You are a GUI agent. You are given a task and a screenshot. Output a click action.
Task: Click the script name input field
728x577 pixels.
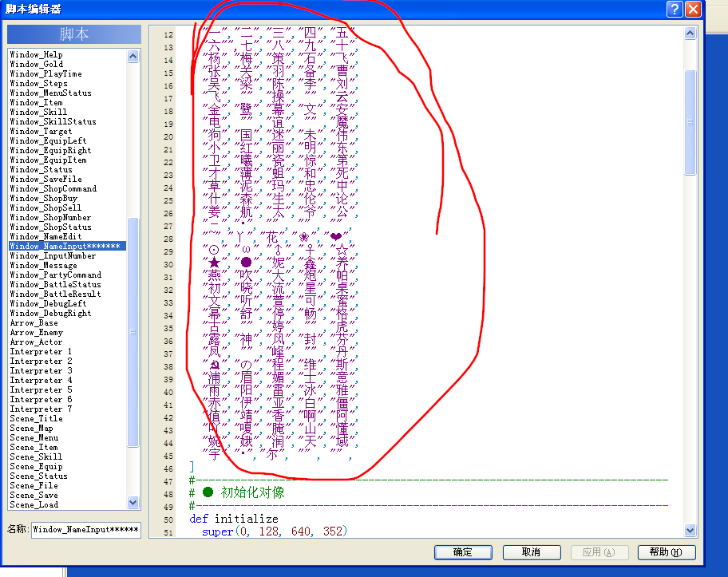86,529
